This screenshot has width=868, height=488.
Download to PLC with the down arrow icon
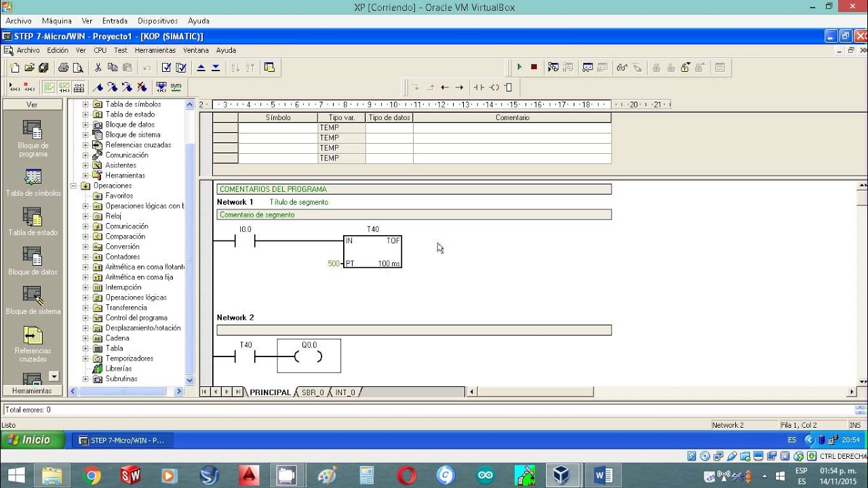coord(216,67)
